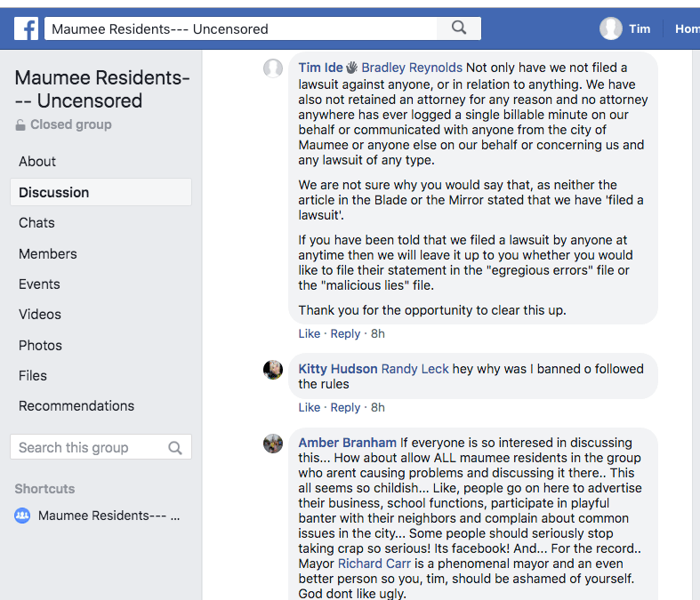Open the group's Events section
Image resolution: width=700 pixels, height=600 pixels.
point(40,284)
